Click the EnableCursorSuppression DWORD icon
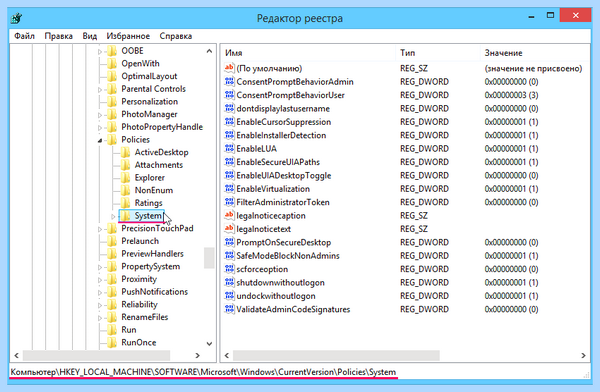 point(229,122)
